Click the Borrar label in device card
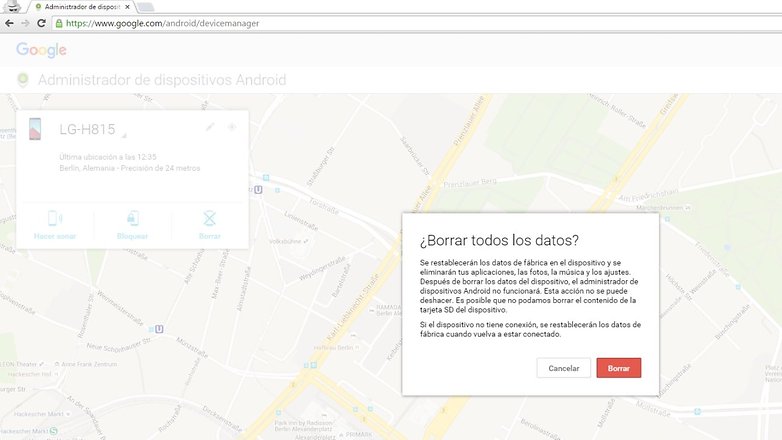782x440 pixels. point(209,236)
